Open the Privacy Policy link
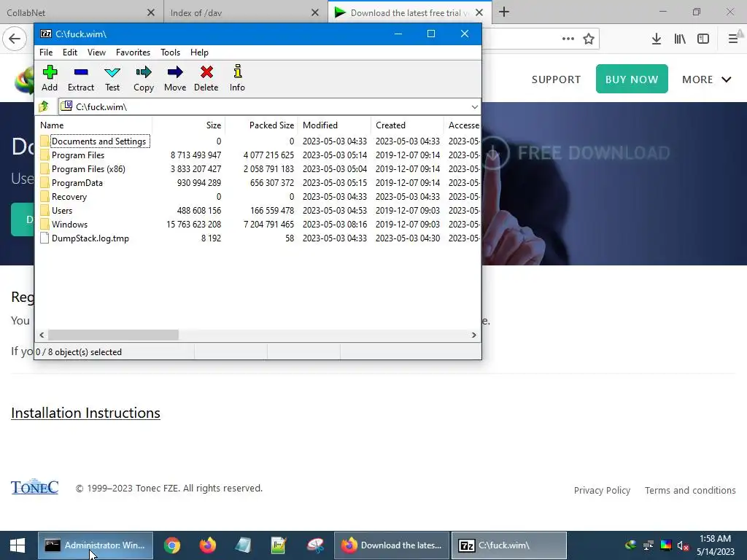 coord(602,491)
